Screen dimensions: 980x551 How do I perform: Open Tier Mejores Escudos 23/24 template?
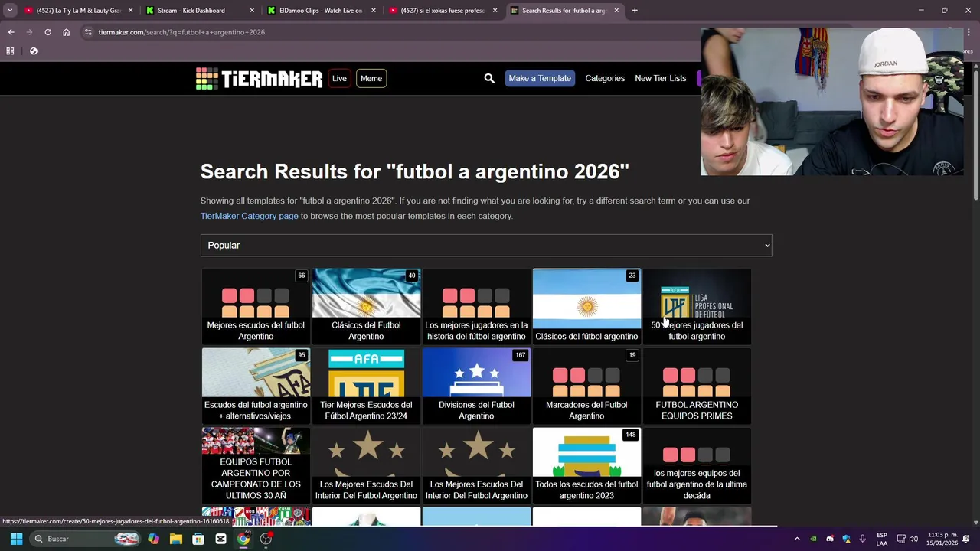pyautogui.click(x=366, y=385)
